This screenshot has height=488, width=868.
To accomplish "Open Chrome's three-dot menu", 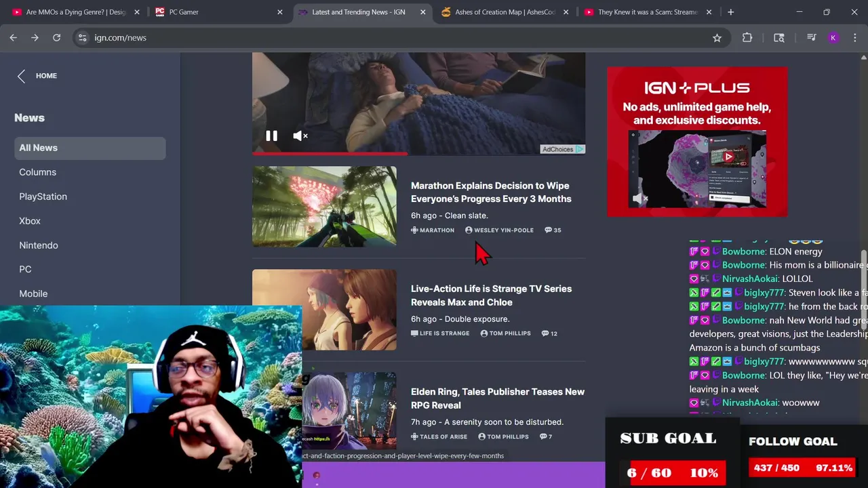I will tap(854, 38).
